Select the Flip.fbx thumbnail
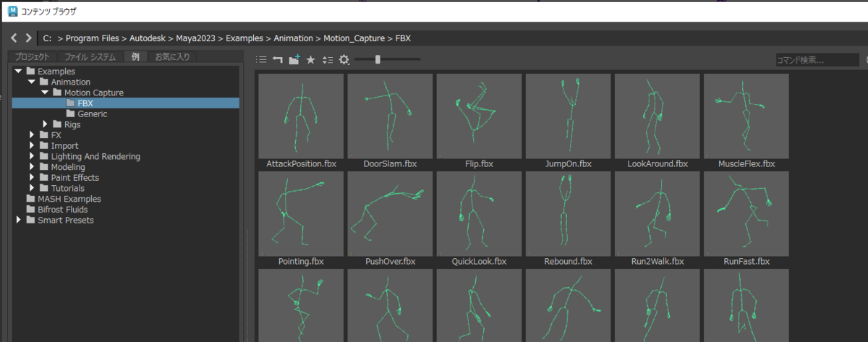 (479, 116)
